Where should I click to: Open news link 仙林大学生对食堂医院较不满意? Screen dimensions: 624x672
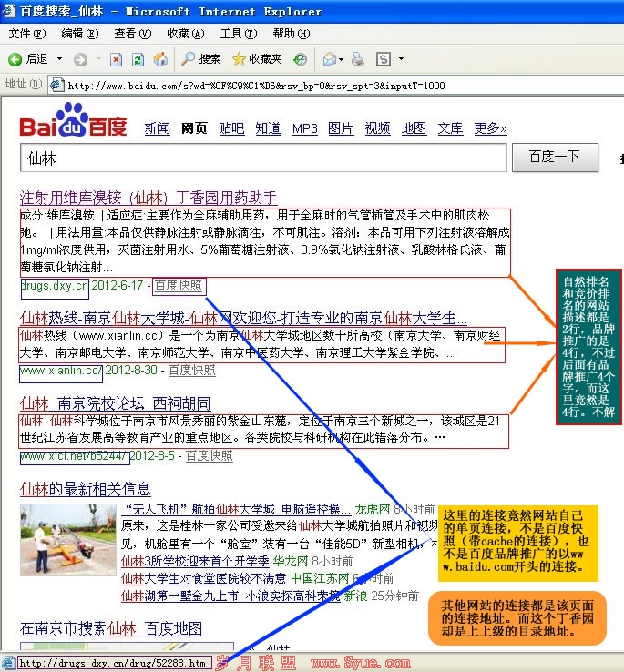(x=204, y=578)
